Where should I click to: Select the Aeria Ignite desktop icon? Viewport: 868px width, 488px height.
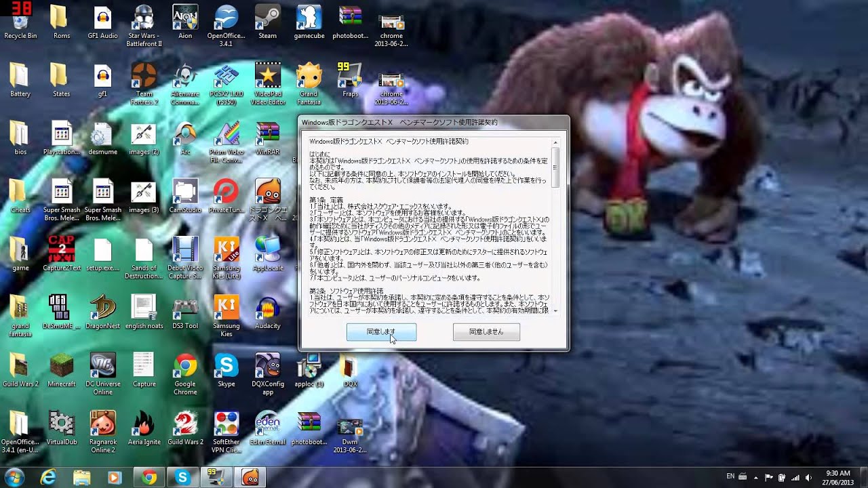[x=144, y=429]
